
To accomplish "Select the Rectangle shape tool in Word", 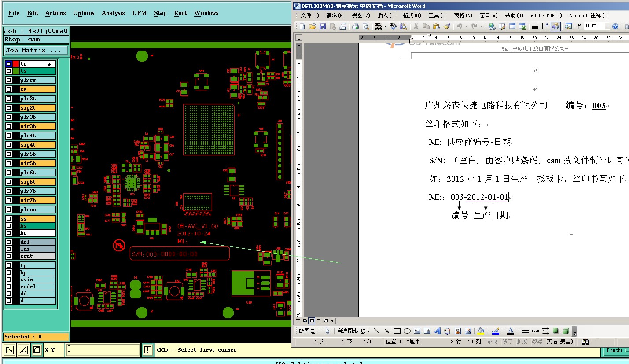I will (397, 331).
